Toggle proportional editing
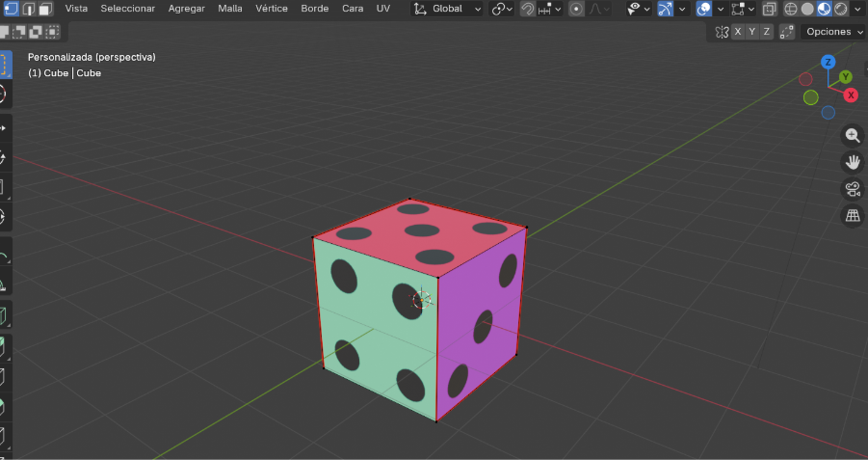Screen dimensions: 868x460 [576, 9]
